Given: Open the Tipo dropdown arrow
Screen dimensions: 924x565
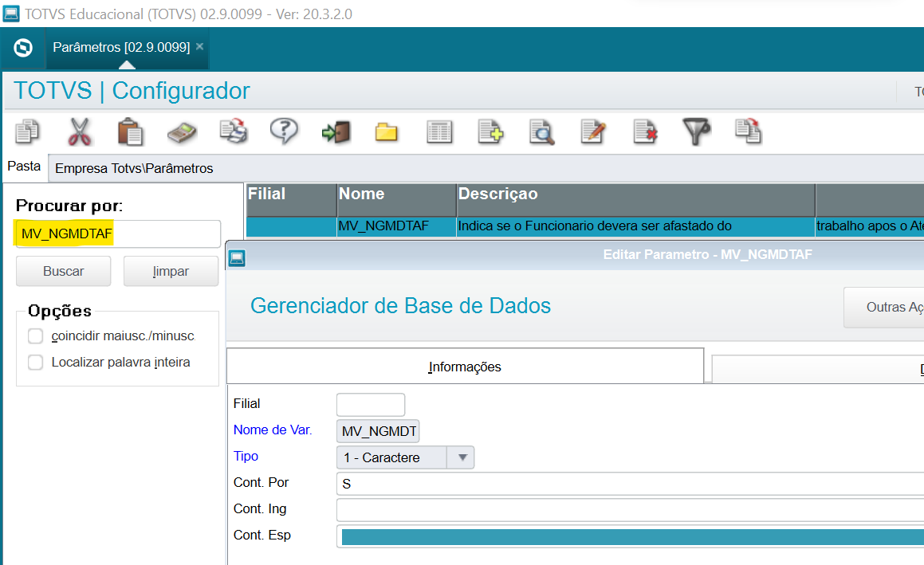Looking at the screenshot, I should [462, 457].
